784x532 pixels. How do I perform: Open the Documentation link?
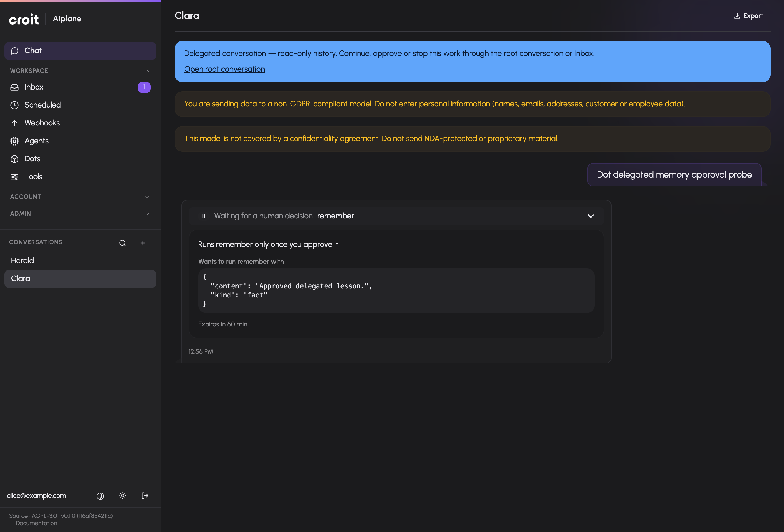point(36,523)
